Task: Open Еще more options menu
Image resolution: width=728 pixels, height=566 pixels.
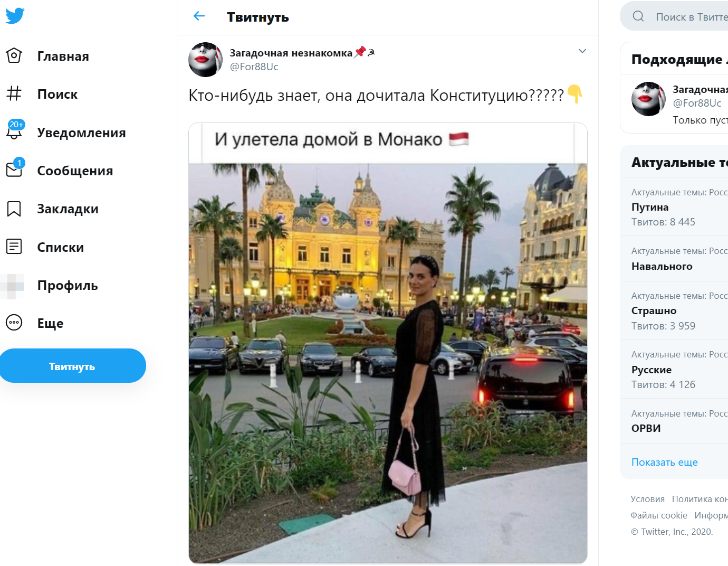Action: click(x=14, y=323)
